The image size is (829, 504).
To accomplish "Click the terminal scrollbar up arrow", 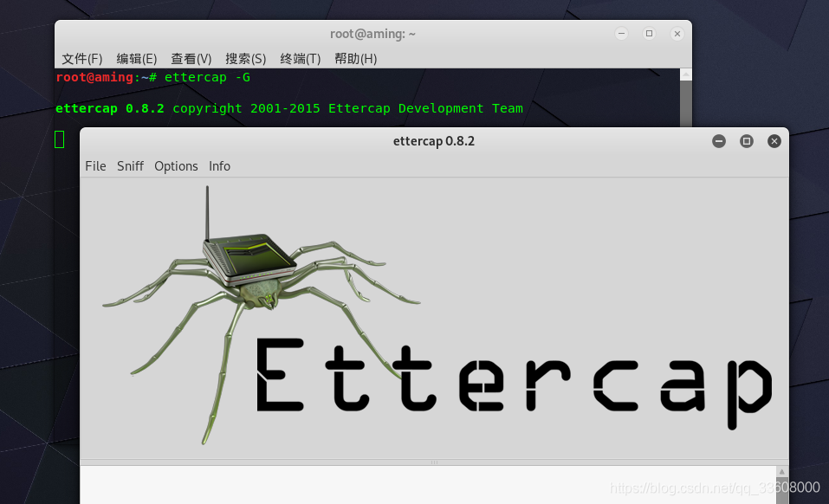I will [x=686, y=74].
